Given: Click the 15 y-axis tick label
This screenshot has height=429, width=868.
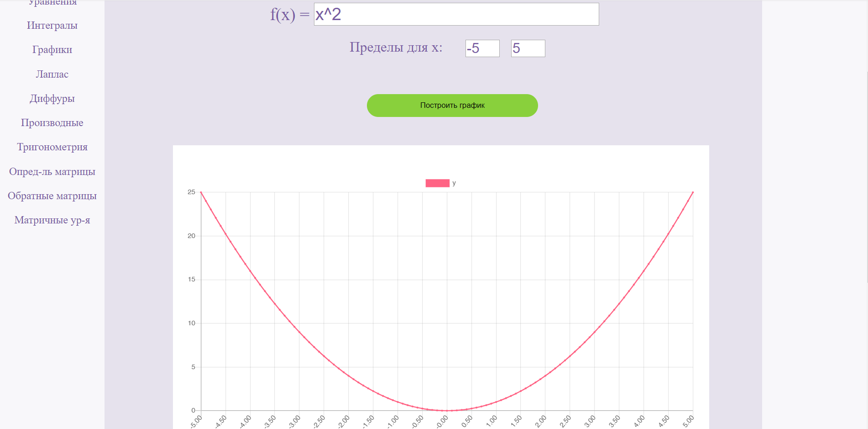Looking at the screenshot, I should click(x=191, y=279).
